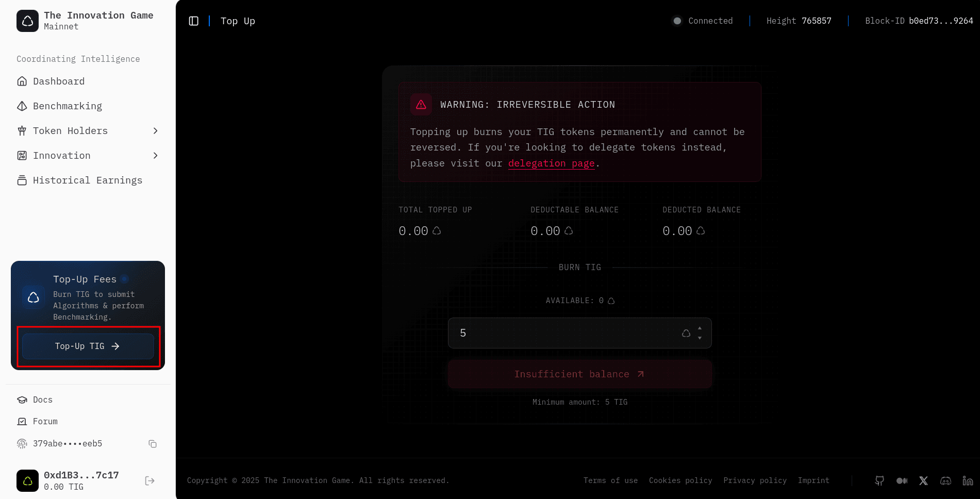This screenshot has width=980, height=499.
Task: Follow the delegation page link
Action: [x=551, y=163]
